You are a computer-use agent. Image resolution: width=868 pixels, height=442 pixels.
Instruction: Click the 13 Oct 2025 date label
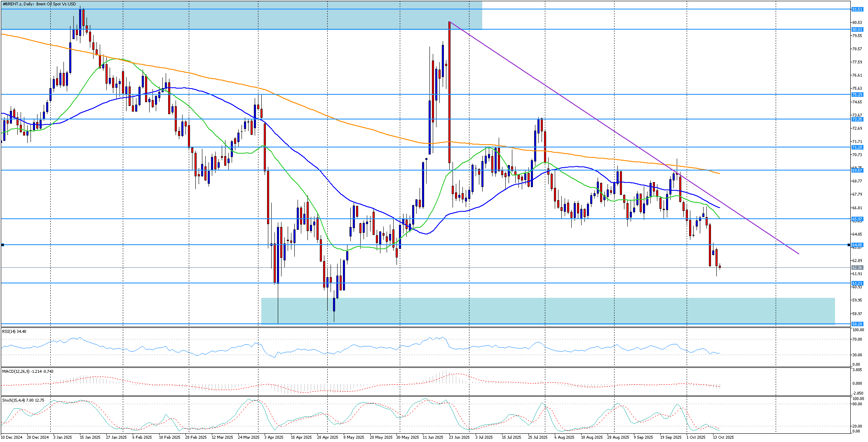point(723,437)
